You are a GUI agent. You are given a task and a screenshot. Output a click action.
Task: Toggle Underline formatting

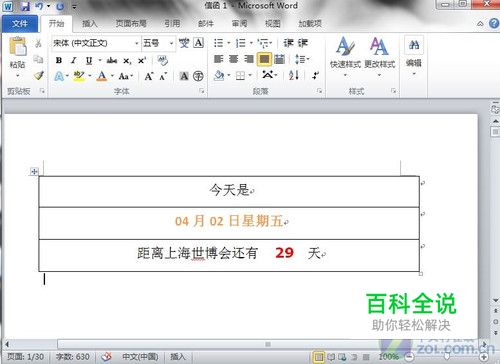(89, 60)
